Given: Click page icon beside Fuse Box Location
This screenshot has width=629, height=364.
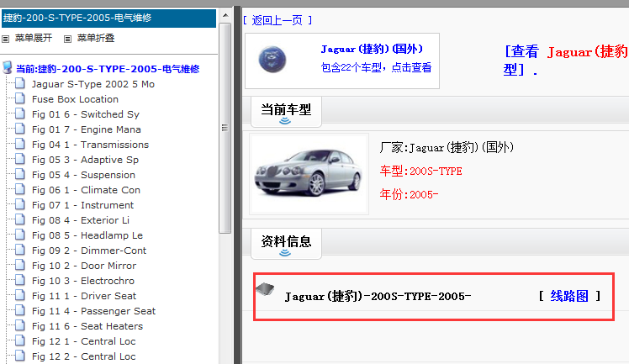Looking at the screenshot, I should [19, 98].
